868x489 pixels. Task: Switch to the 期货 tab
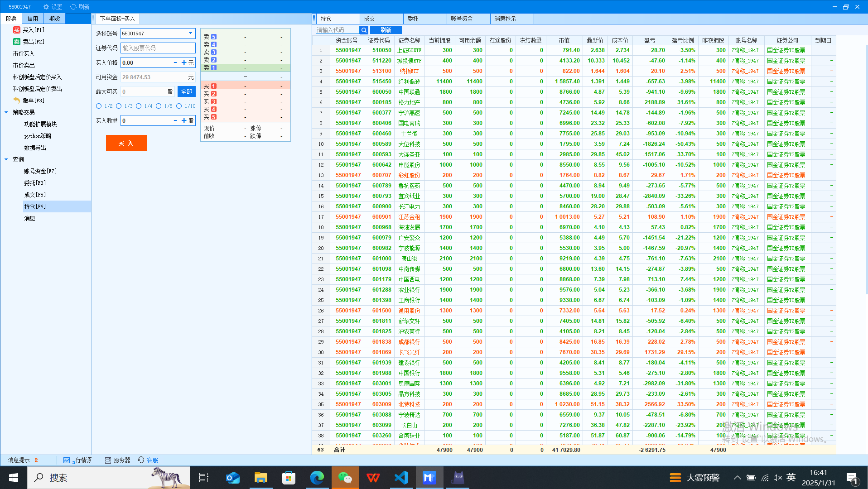tap(54, 19)
